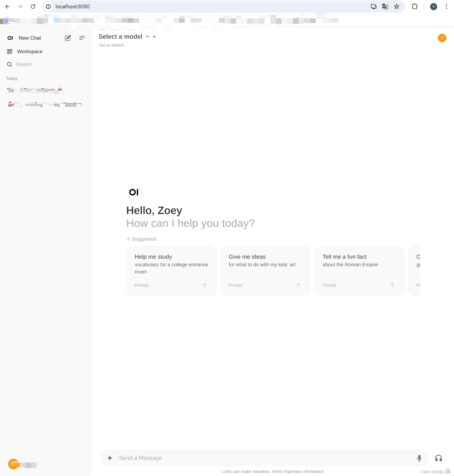This screenshot has width=454, height=476.
Task: Focus the Send a Message input field
Action: (x=265, y=458)
